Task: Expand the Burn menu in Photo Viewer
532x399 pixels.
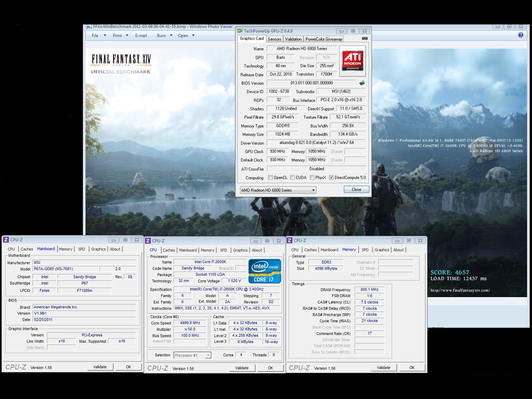Action: [x=165, y=35]
